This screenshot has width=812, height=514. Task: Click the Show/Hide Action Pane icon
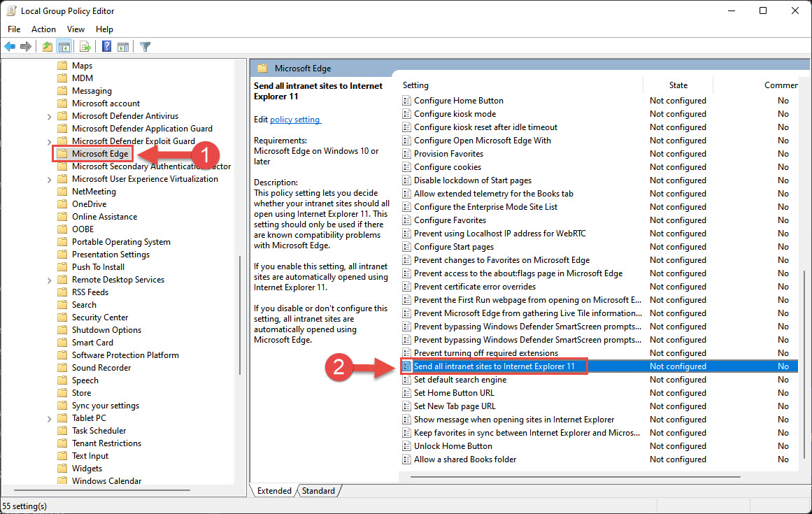click(x=123, y=47)
